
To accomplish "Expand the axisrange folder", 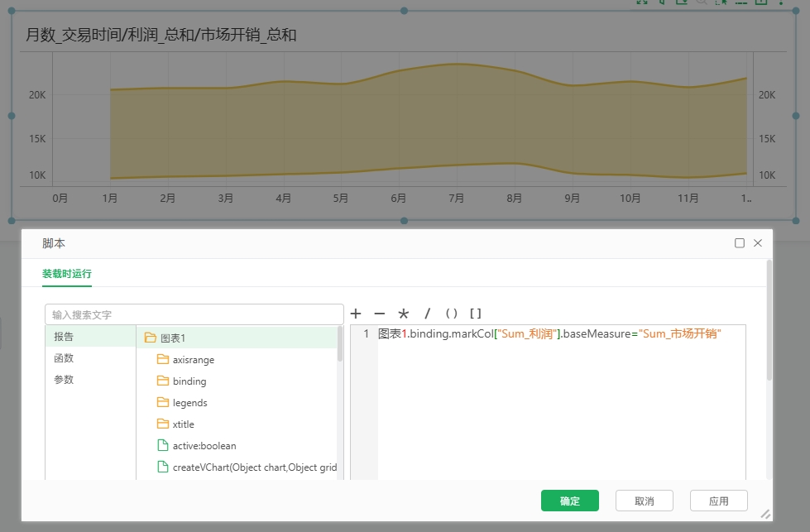I will coord(194,359).
